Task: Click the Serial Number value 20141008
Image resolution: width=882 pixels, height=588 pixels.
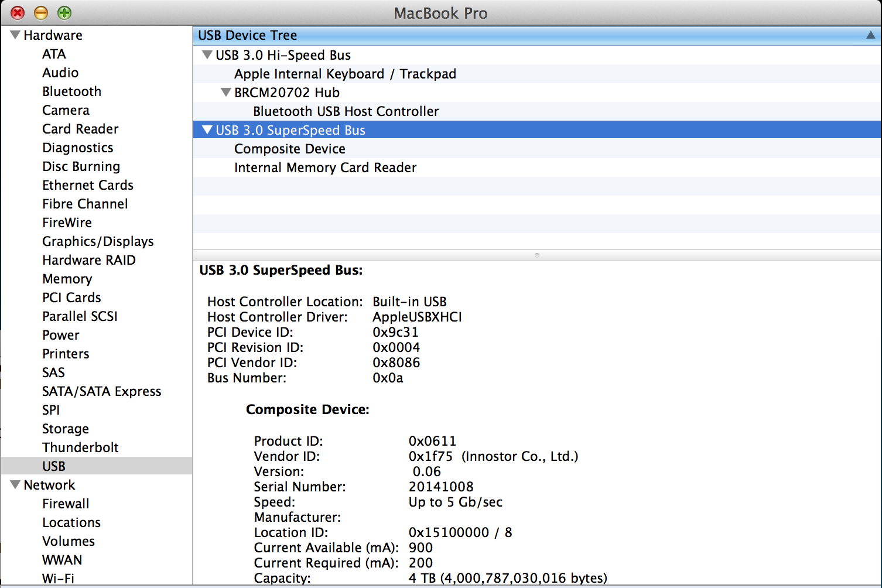Action: (441, 487)
